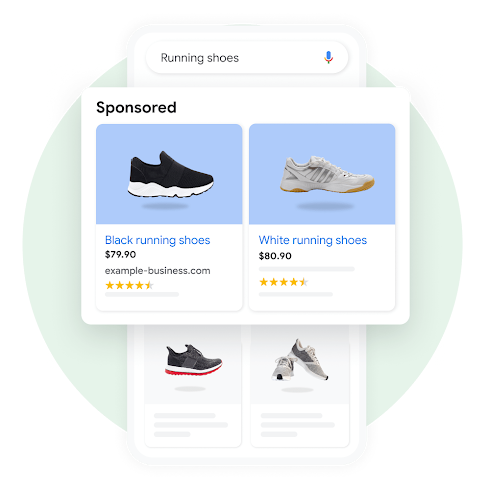Screen dimensions: 490x490
Task: Click placeholder text under gray sneakers
Action: (298, 425)
